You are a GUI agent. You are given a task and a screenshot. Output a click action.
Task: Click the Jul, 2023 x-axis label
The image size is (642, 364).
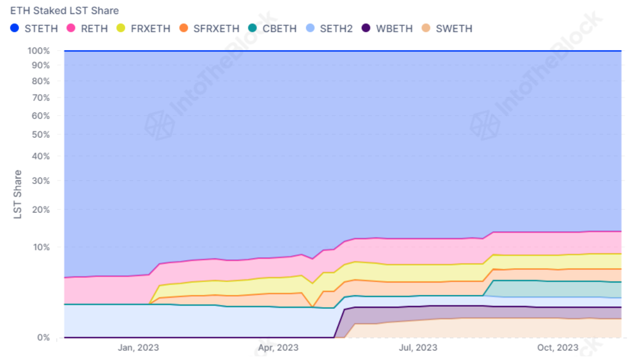click(418, 347)
